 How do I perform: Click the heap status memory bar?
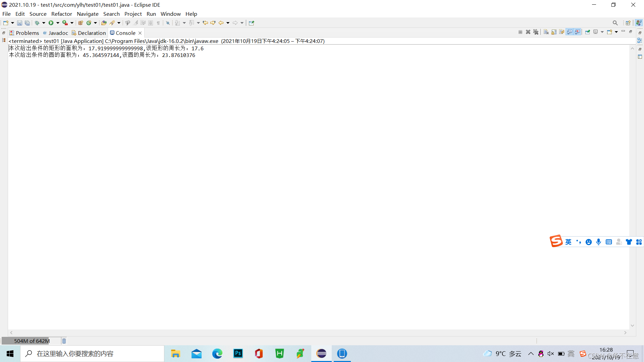click(32, 341)
